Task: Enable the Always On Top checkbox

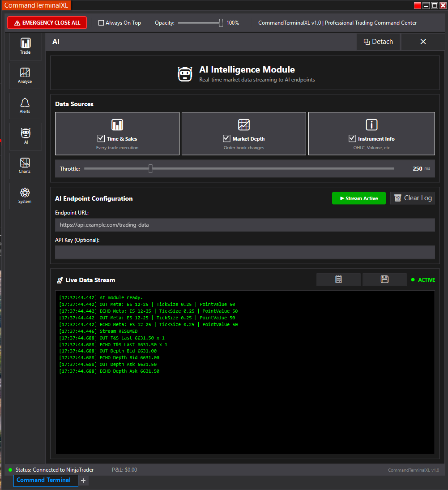Action: (x=101, y=23)
